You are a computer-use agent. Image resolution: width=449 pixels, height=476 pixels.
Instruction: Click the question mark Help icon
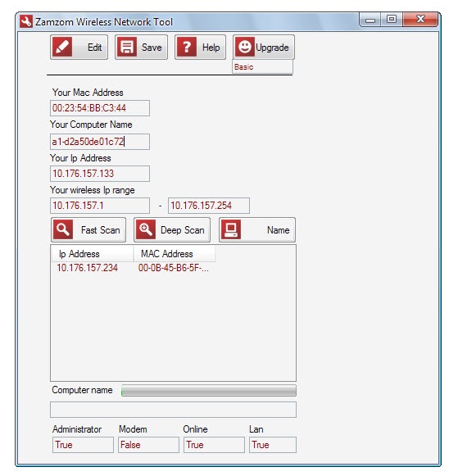(187, 47)
